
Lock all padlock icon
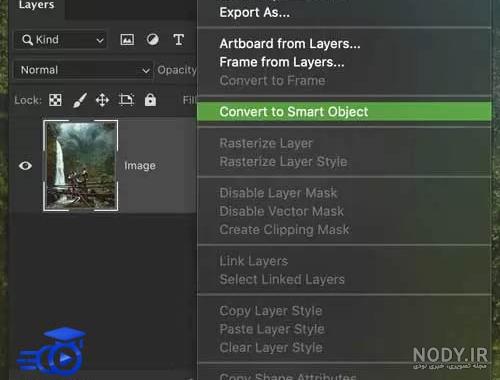coord(150,100)
